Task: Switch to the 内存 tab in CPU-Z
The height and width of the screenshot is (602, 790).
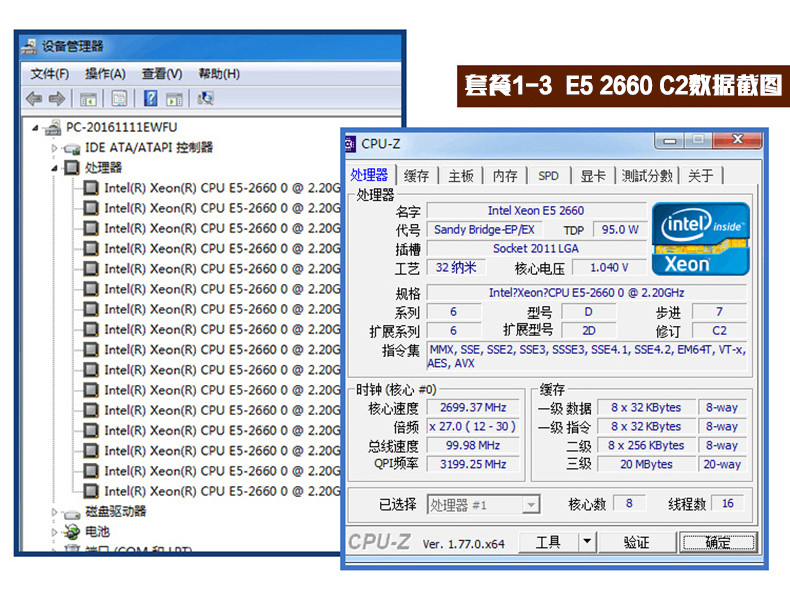Action: click(x=505, y=176)
